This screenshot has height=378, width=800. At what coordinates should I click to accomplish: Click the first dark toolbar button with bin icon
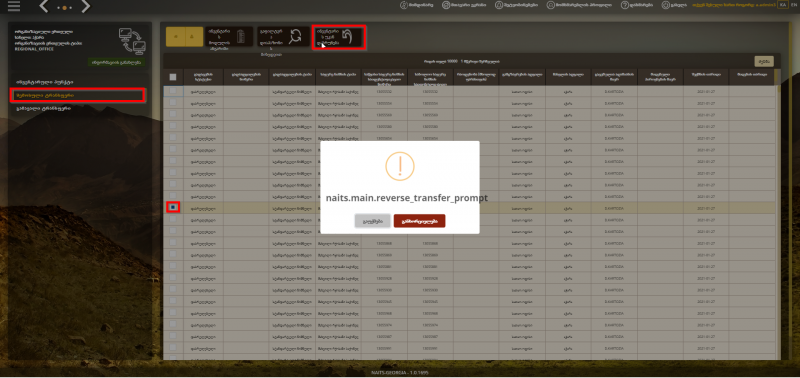(229, 37)
